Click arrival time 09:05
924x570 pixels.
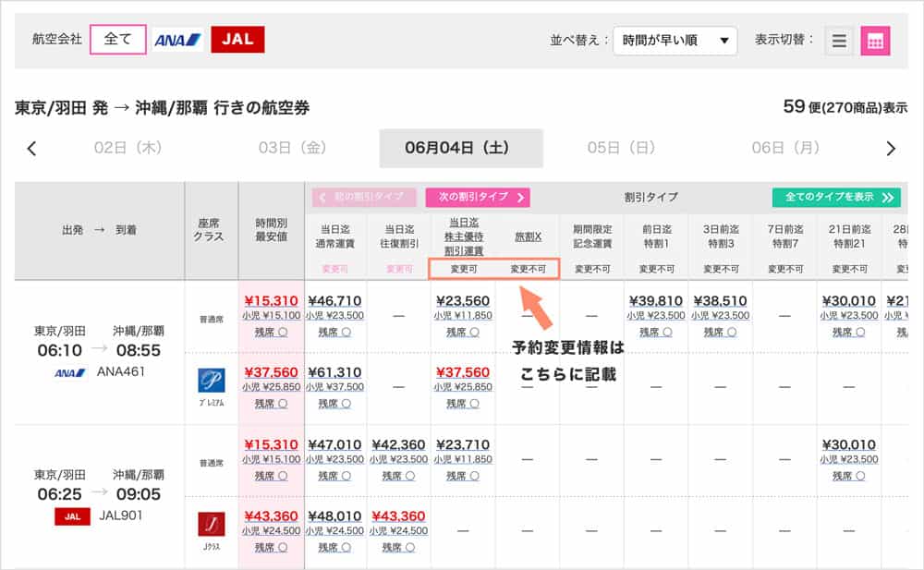coord(139,494)
